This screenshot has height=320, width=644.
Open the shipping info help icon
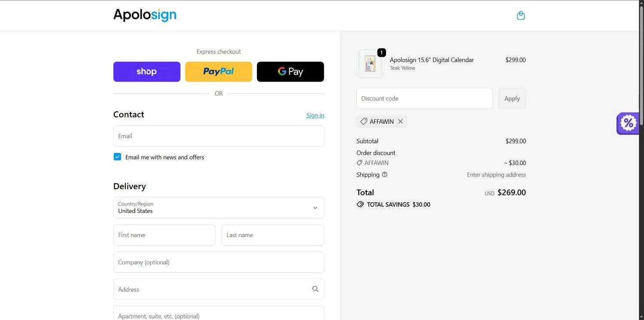pyautogui.click(x=385, y=174)
